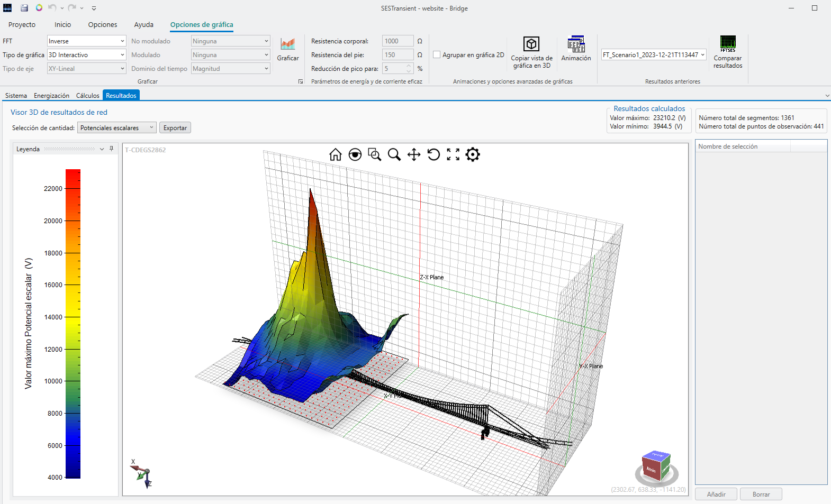
Task: Open Tipo de gráfica dropdown
Action: [87, 54]
